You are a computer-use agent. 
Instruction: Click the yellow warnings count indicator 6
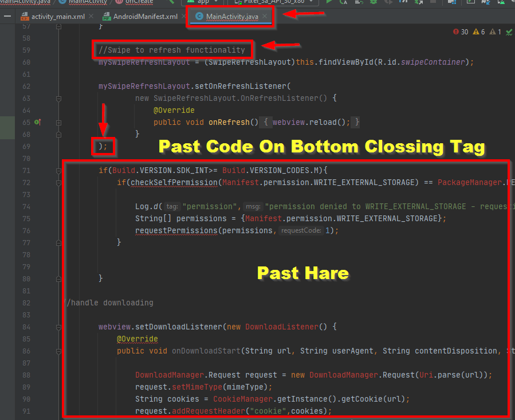[478, 32]
